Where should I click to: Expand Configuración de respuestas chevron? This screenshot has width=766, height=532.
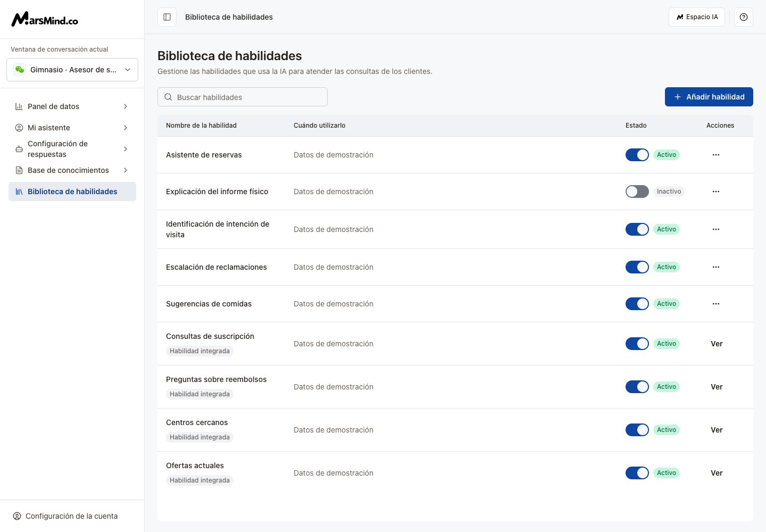point(126,149)
